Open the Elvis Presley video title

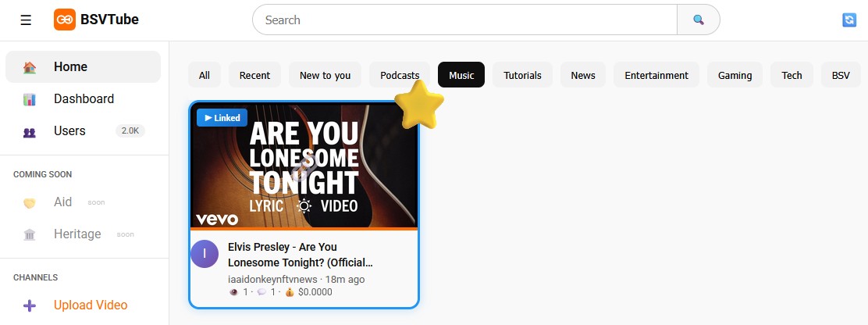point(300,255)
